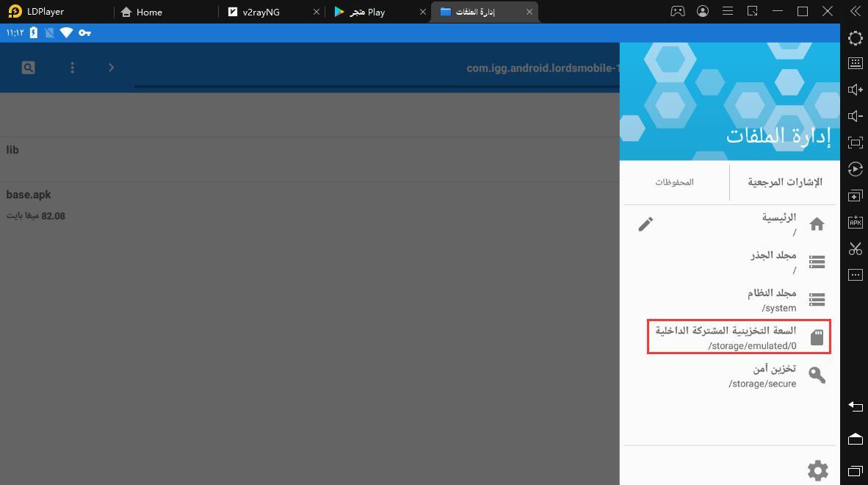The width and height of the screenshot is (868, 485).
Task: Select the base.apk file
Action: 309,206
